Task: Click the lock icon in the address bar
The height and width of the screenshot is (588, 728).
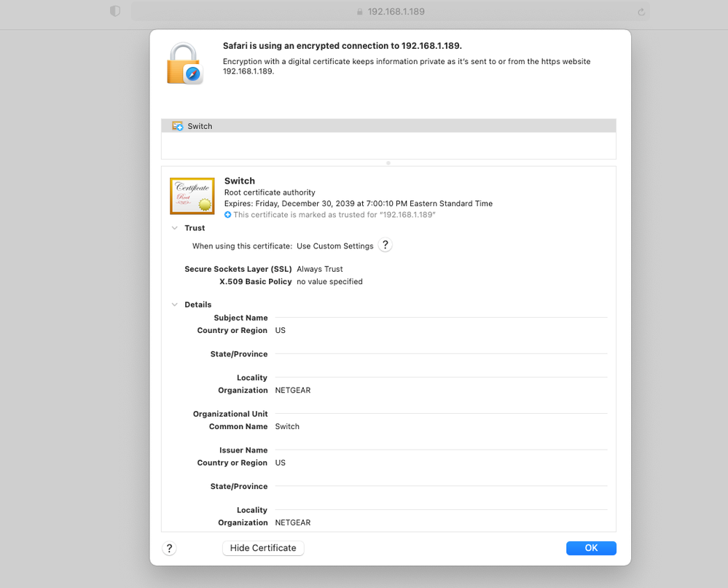Action: point(359,12)
